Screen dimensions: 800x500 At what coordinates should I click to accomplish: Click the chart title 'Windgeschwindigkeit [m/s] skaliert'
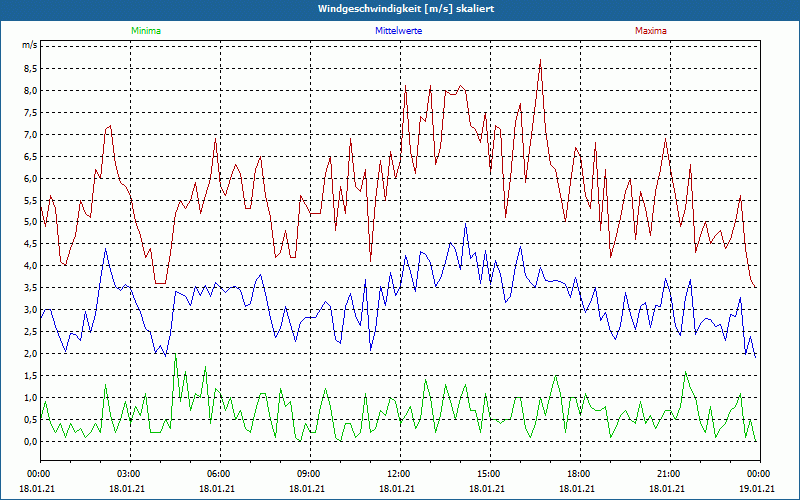coord(406,9)
